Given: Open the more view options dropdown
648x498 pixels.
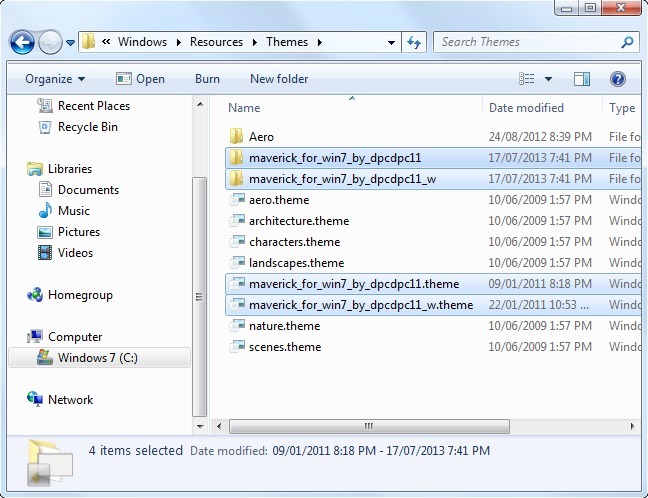Looking at the screenshot, I should (548, 79).
